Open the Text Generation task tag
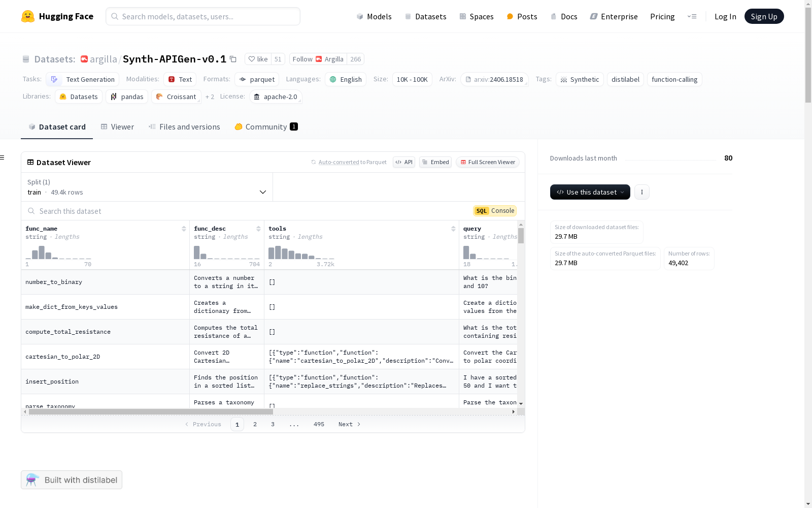Image resolution: width=812 pixels, height=508 pixels. click(x=83, y=79)
